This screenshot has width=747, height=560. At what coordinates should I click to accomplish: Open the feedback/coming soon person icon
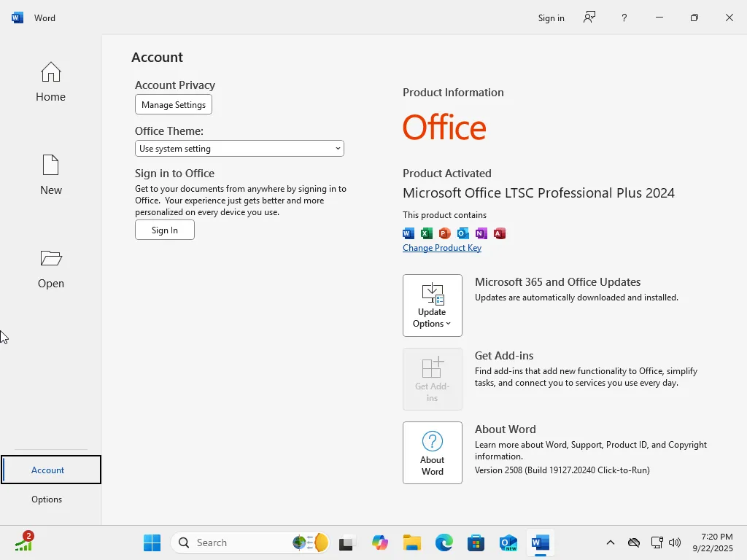tap(589, 17)
